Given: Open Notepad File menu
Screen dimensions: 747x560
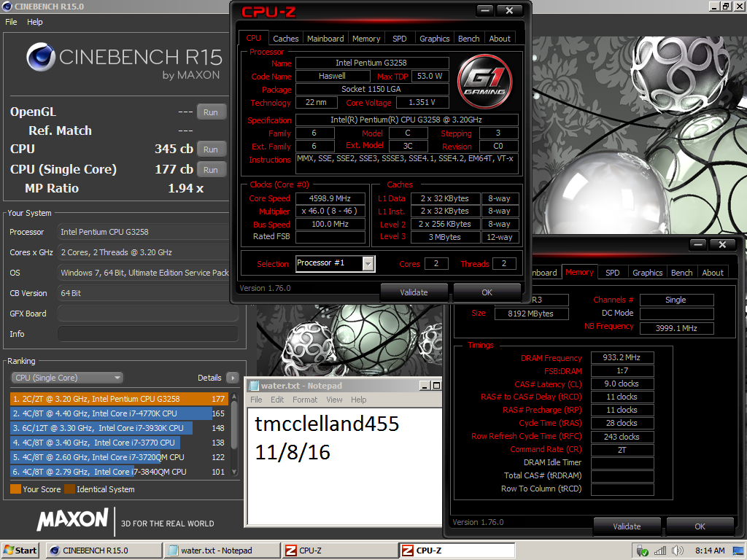Looking at the screenshot, I should (x=256, y=400).
